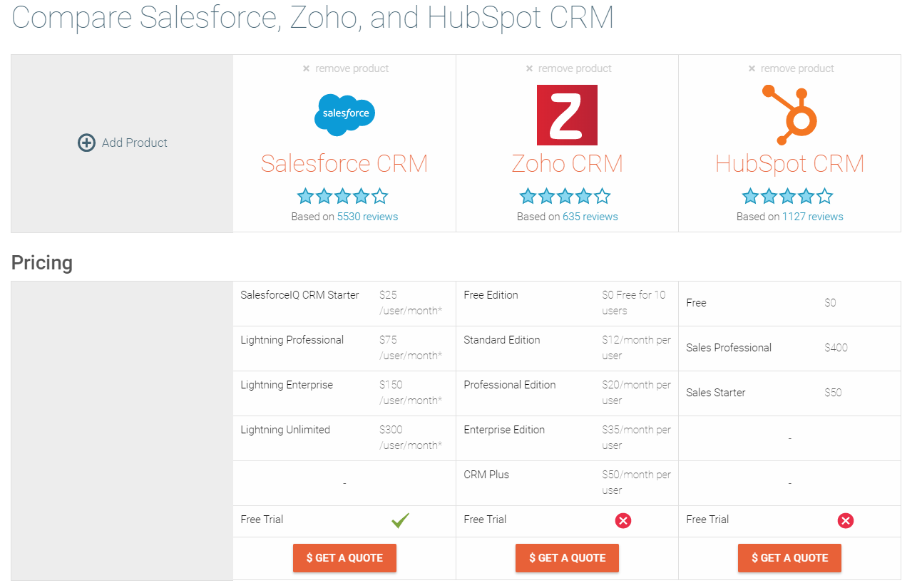922x588 pixels.
Task: Select Zoho Free Edition text
Action: point(491,295)
